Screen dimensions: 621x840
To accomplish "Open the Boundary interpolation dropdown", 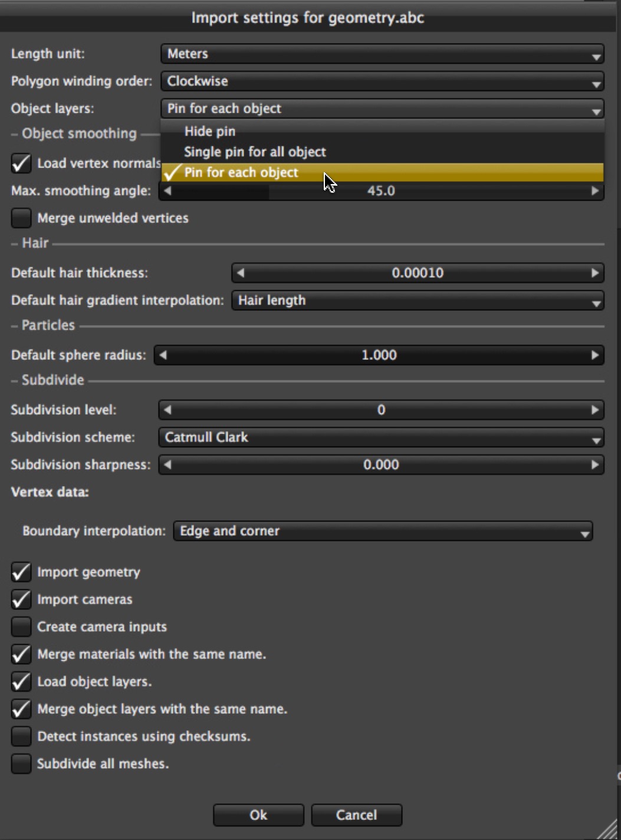I will tap(383, 531).
